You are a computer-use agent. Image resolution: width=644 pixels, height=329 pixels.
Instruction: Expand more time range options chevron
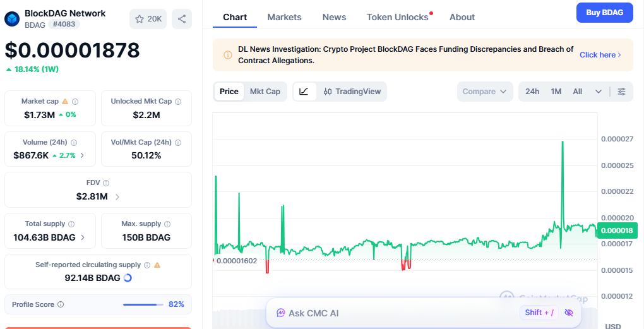pos(599,92)
